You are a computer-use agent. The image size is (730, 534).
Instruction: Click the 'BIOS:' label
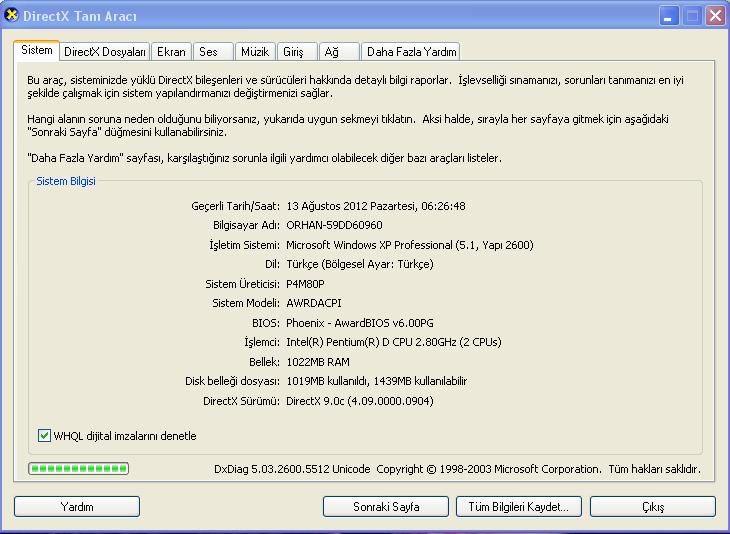pyautogui.click(x=266, y=323)
